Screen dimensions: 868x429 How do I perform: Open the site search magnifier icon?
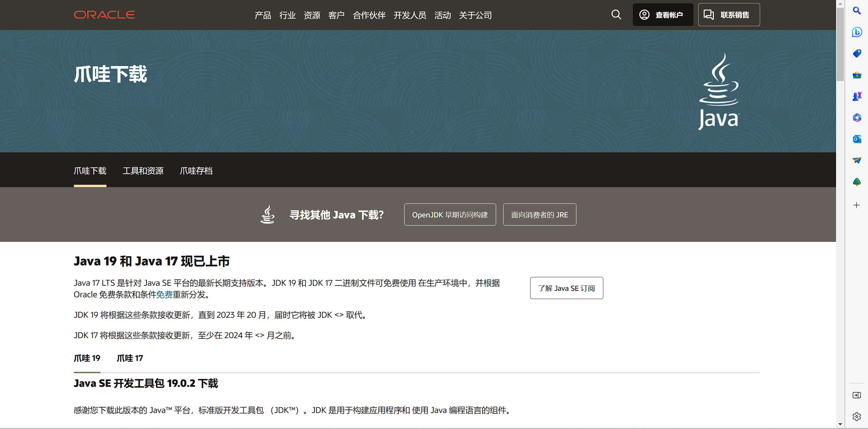(616, 15)
